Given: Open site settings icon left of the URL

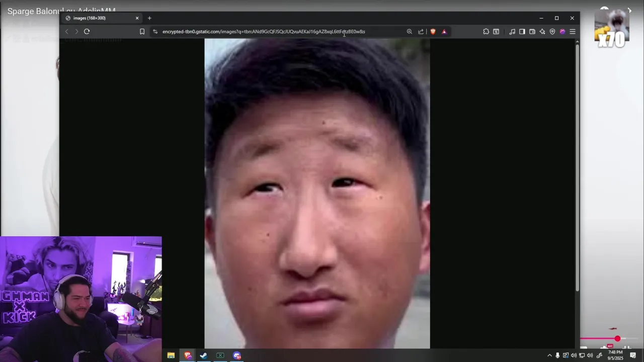Looking at the screenshot, I should point(155,31).
